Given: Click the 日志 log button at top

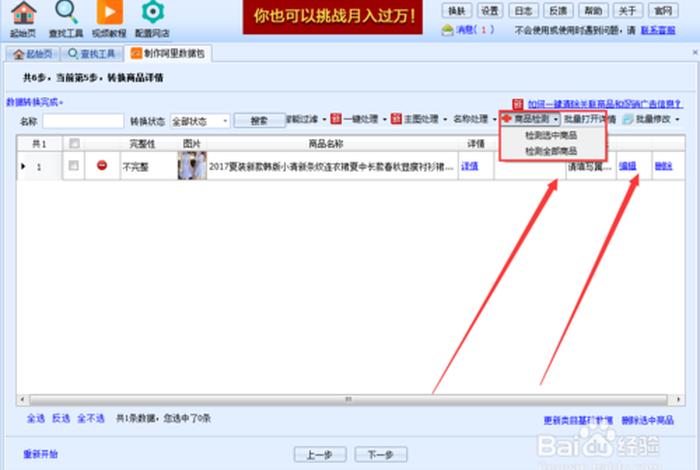Looking at the screenshot, I should 524,11.
